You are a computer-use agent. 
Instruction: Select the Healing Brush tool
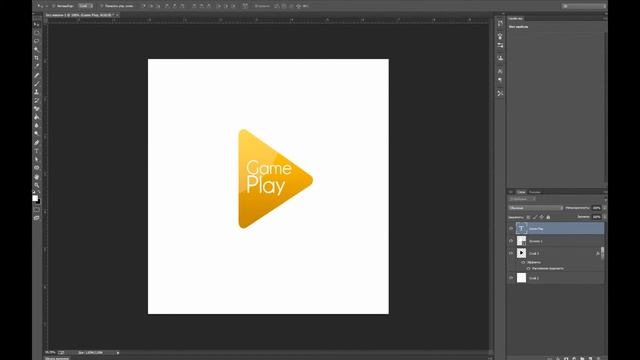(x=37, y=75)
